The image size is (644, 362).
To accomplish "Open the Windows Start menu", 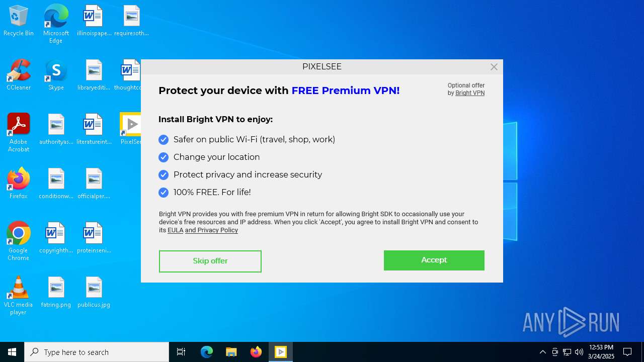I will pos(12,352).
